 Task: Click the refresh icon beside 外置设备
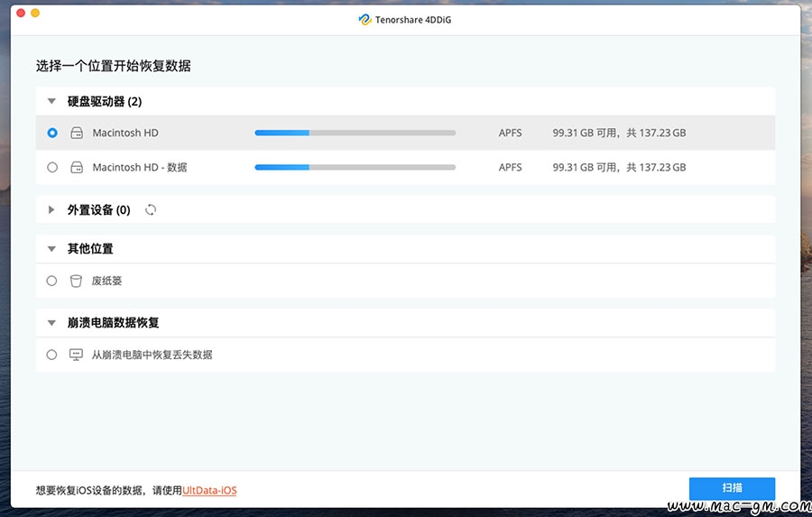[151, 210]
